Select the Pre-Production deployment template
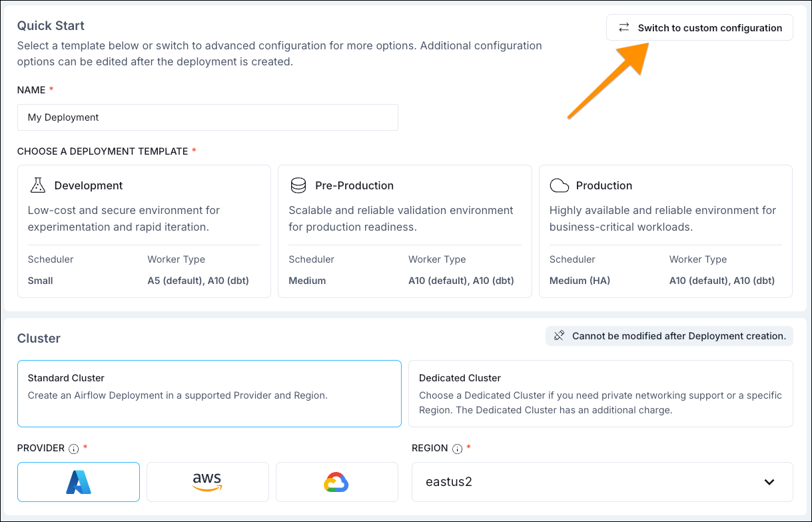The image size is (812, 522). [404, 231]
